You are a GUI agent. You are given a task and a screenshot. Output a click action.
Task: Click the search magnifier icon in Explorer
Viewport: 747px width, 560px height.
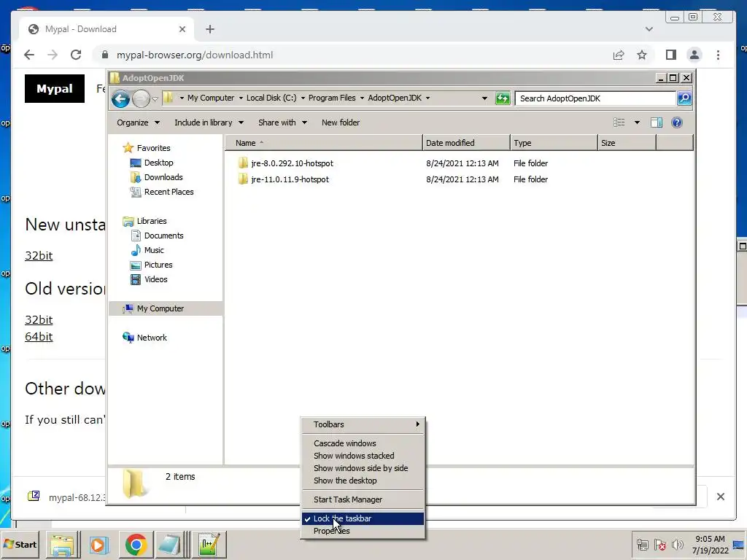point(684,98)
